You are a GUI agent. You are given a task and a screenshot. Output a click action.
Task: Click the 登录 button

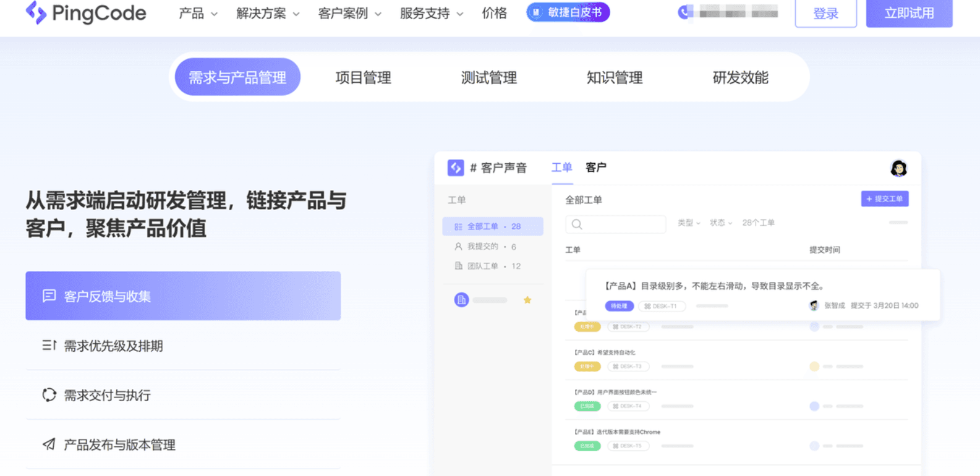825,13
